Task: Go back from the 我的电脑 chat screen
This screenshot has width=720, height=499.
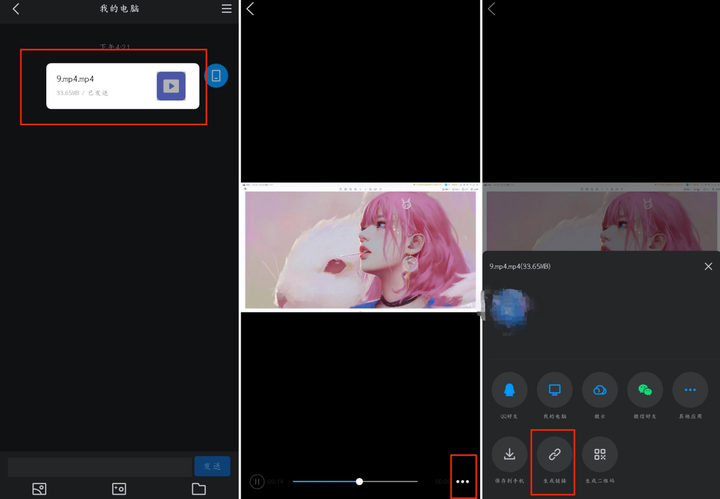Action: pos(16,9)
